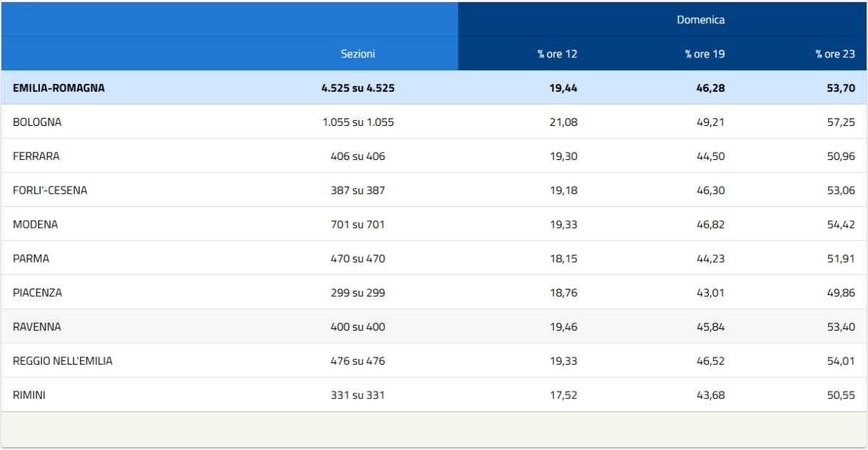Select the RAVENNA province row
Screen dimensions: 868x450
[x=37, y=327]
